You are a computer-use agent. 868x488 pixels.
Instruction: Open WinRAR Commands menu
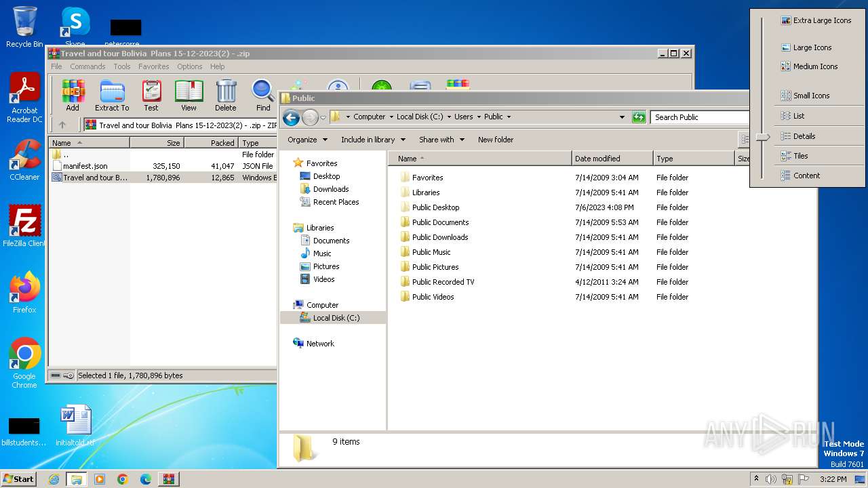point(87,66)
